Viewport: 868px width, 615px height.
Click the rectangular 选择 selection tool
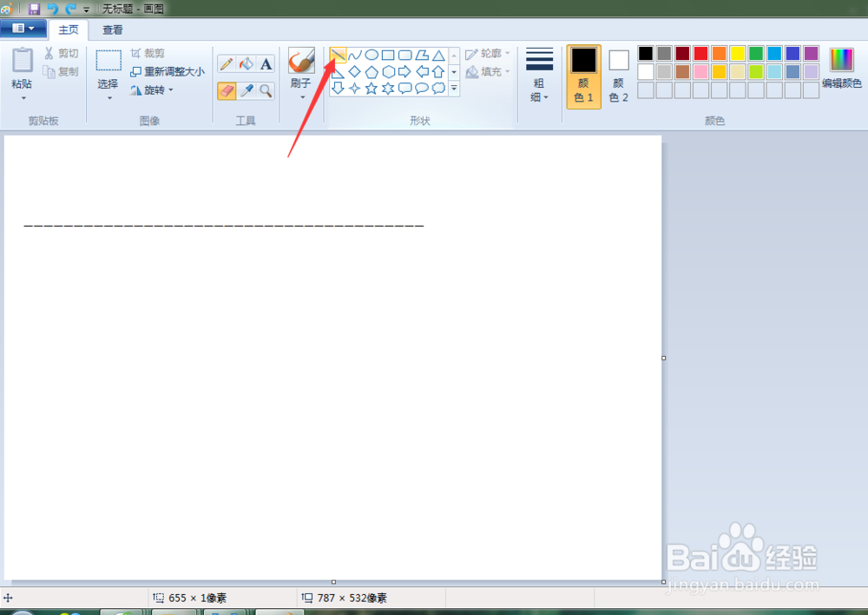point(108,61)
